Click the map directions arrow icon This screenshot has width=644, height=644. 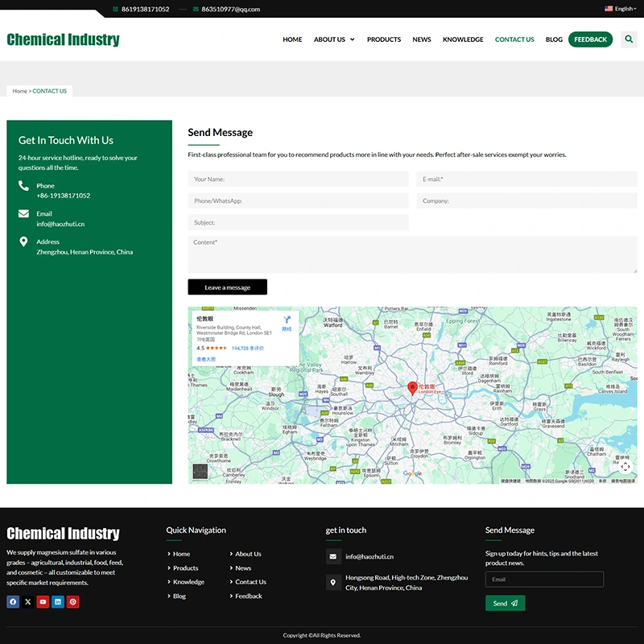click(x=287, y=320)
